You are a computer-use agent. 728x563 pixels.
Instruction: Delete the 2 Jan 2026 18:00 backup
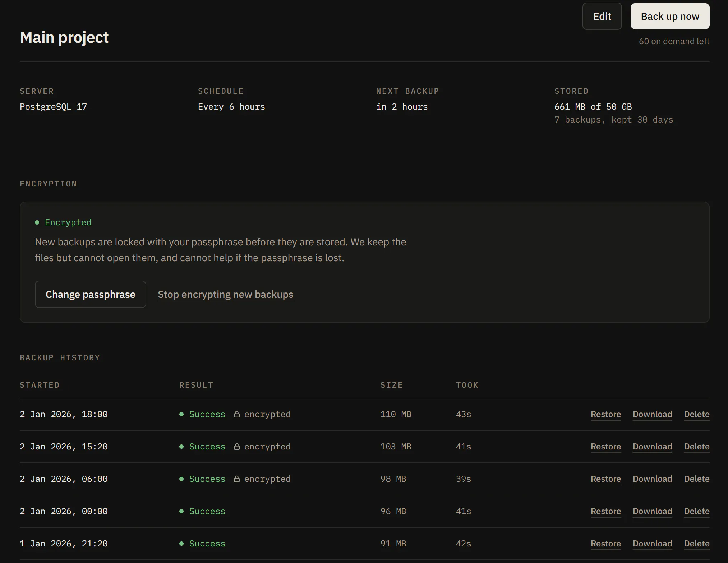tap(696, 414)
